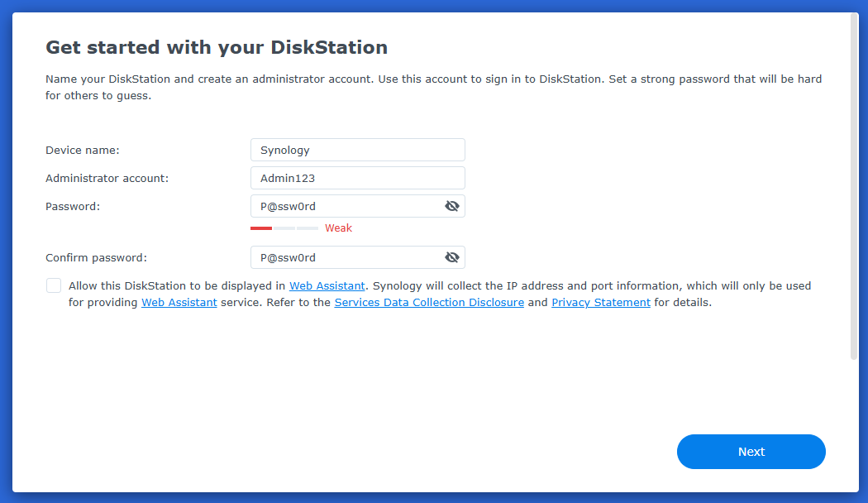Select the Confirm password input field

point(347,257)
